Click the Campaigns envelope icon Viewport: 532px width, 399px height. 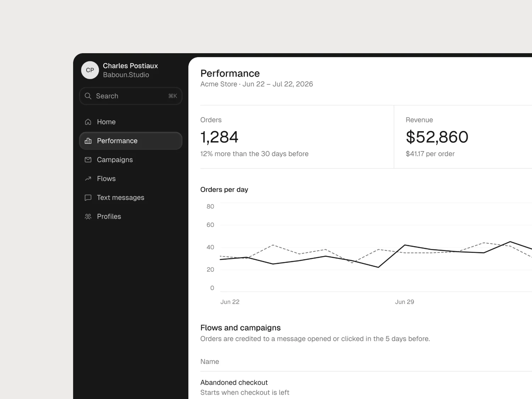click(88, 160)
